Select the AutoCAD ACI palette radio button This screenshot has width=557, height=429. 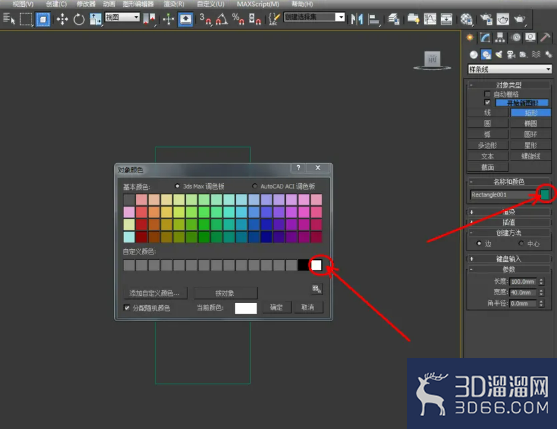[254, 186]
